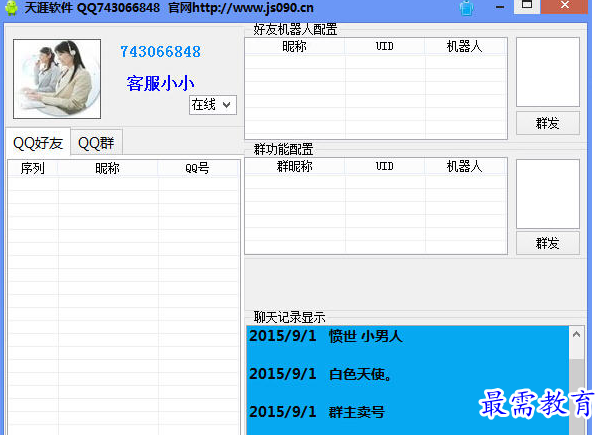Screen dimensions: 603x435
Task: Select chat entry 白色天使。
Action: click(x=320, y=374)
